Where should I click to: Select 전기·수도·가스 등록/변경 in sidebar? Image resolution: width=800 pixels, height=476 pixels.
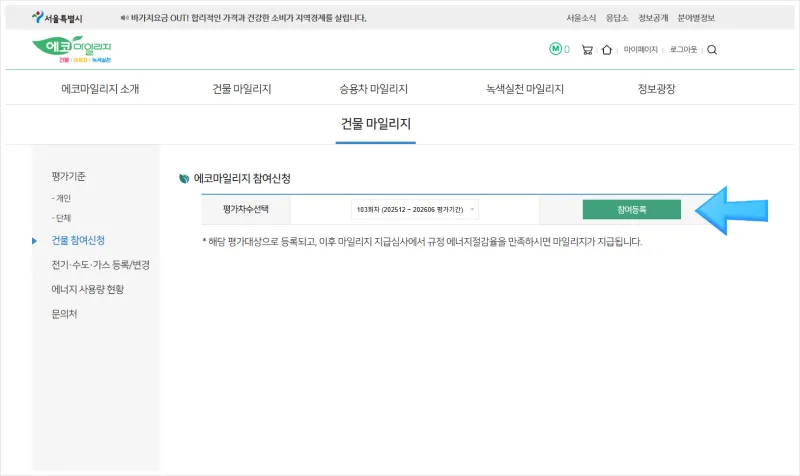[x=100, y=265]
